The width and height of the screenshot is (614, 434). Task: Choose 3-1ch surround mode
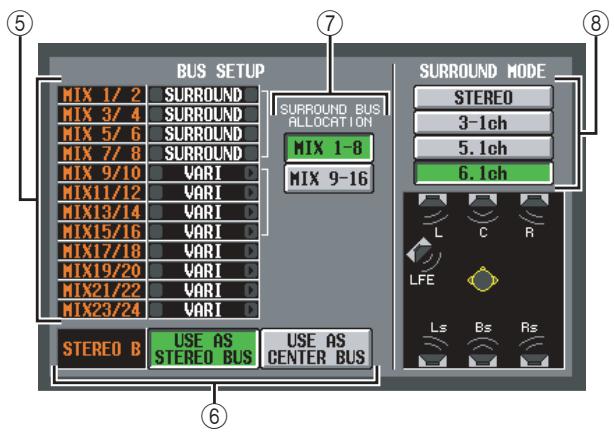(x=483, y=123)
